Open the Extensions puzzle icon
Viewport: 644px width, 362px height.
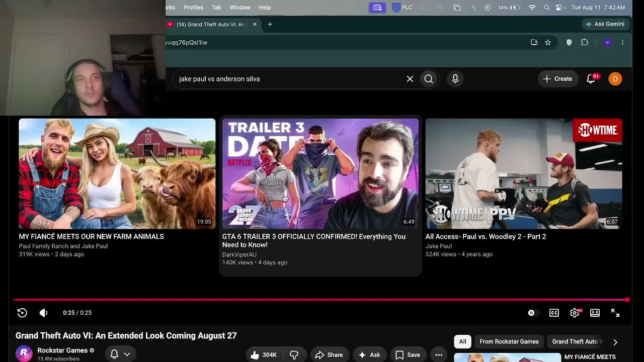tap(585, 43)
